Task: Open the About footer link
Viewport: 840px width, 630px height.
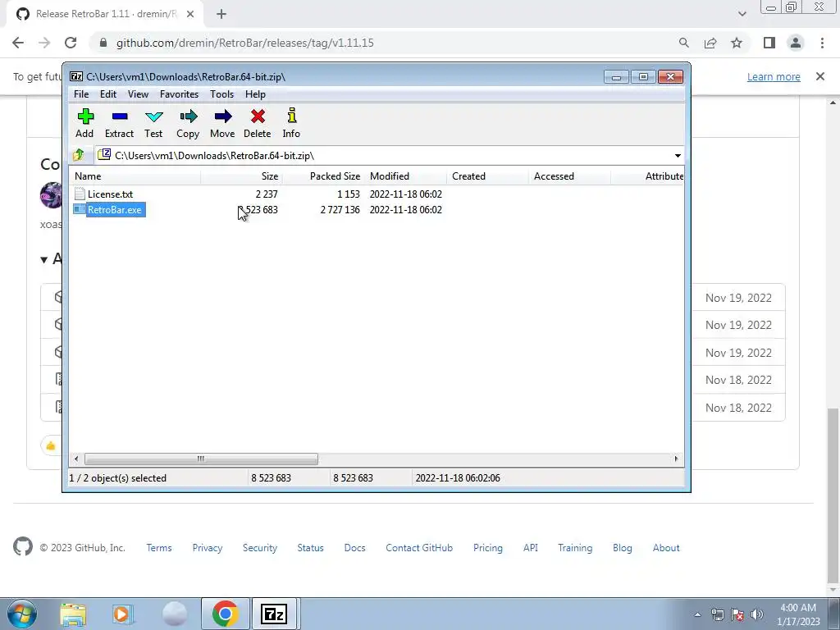Action: (x=666, y=547)
